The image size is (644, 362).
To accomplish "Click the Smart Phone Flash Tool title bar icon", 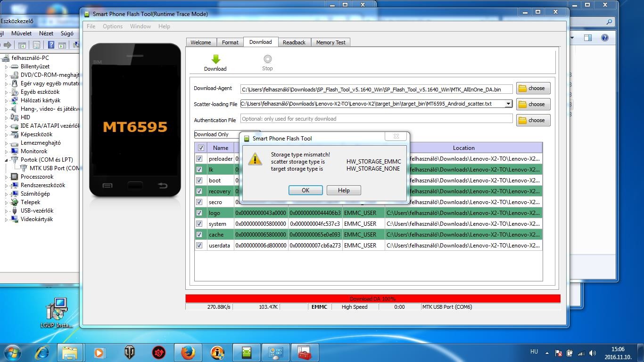I will 87,14.
